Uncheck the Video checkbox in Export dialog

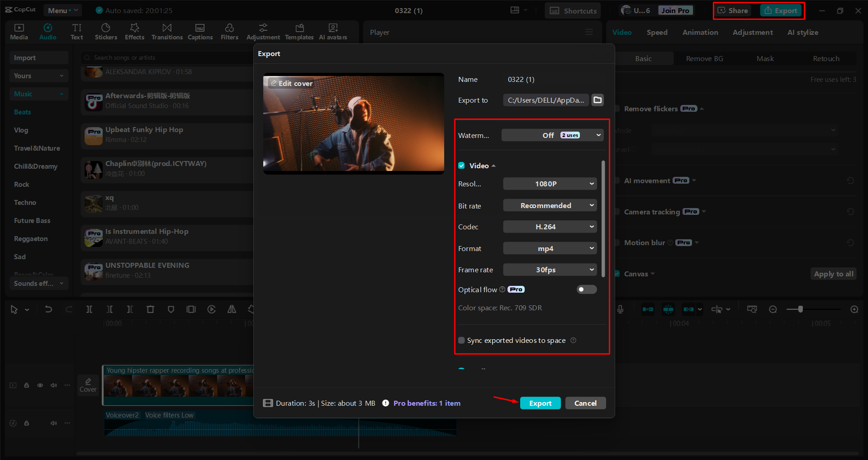pos(461,166)
